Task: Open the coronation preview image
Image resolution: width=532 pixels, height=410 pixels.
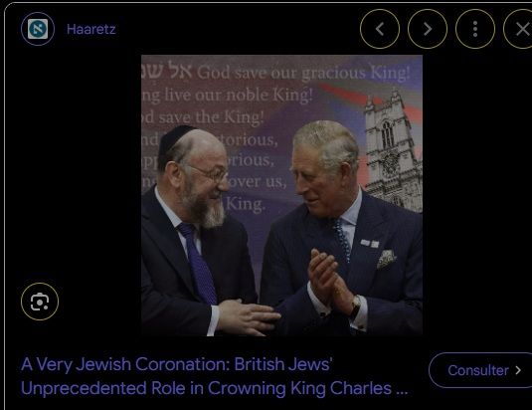Action: 281,195
